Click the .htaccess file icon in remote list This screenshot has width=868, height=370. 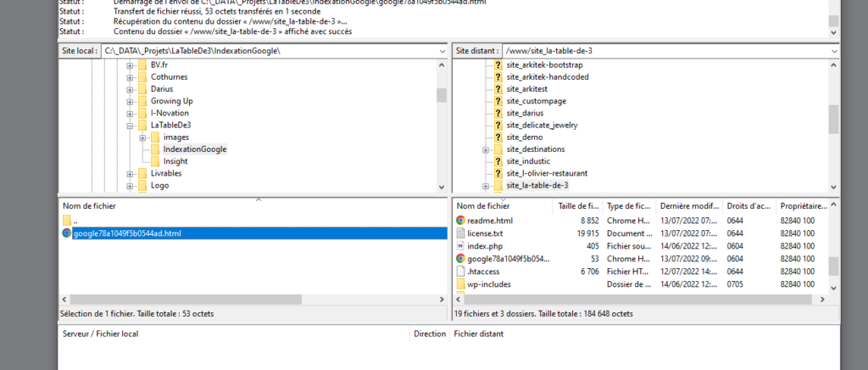(x=461, y=272)
